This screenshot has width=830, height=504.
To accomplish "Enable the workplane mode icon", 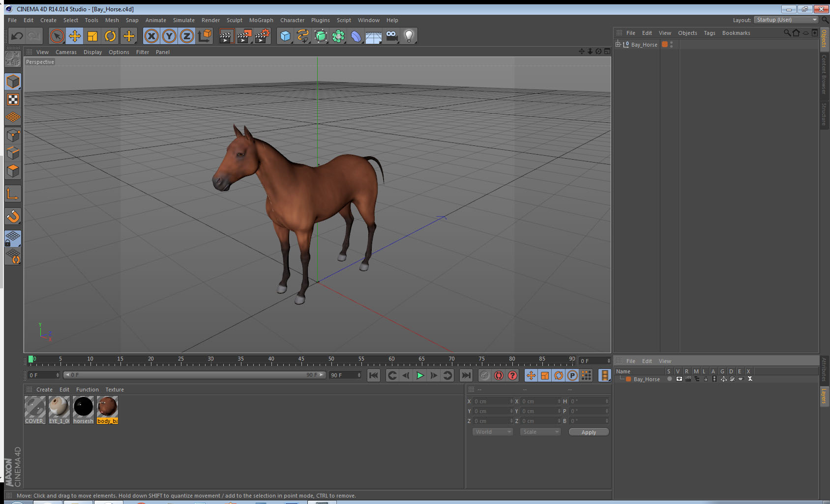I will [13, 117].
